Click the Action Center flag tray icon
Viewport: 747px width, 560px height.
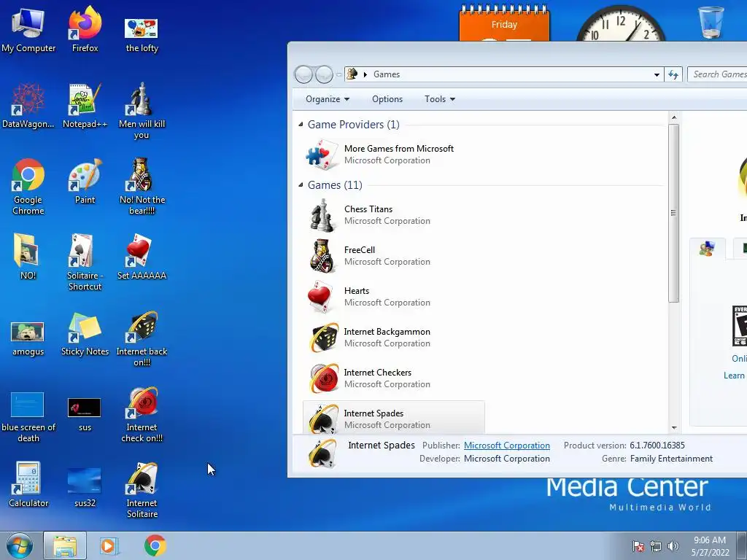click(638, 546)
